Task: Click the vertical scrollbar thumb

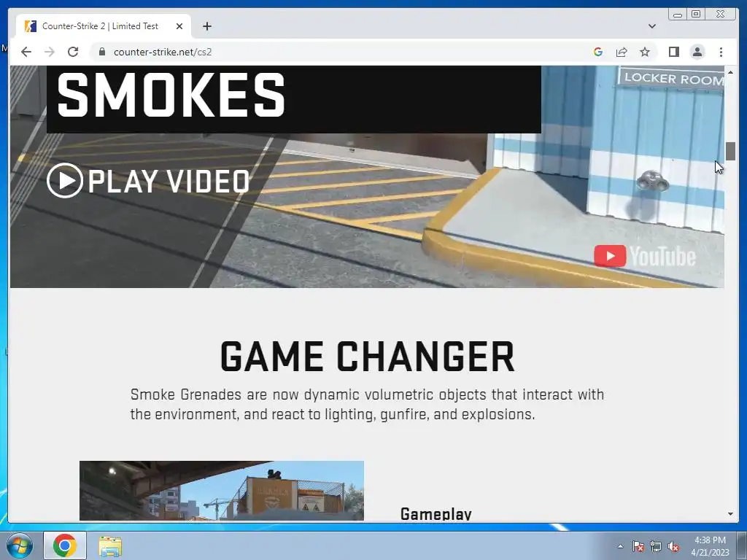Action: (730, 151)
